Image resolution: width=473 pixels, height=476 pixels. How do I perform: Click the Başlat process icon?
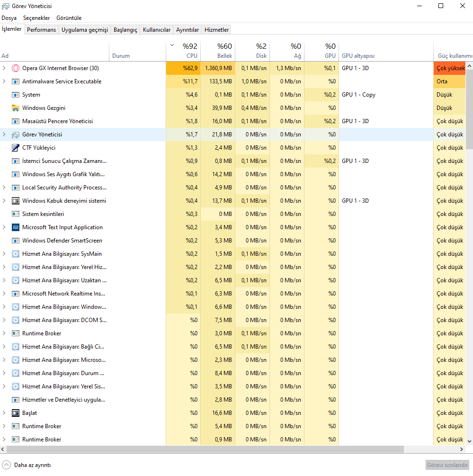[16, 413]
